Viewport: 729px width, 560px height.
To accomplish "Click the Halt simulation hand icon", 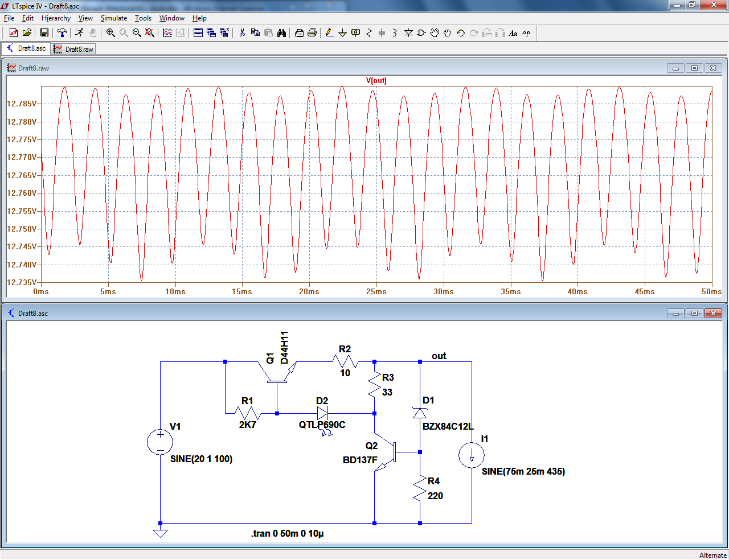I will pos(93,33).
